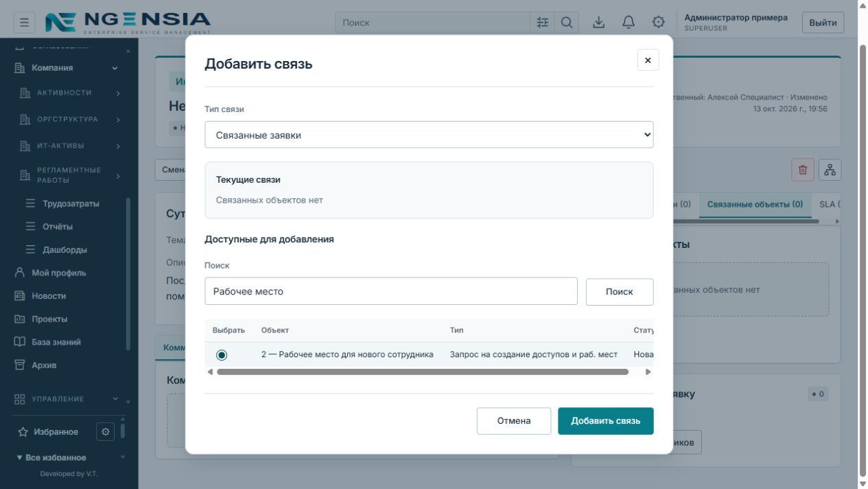Click the Добавить связь button
This screenshot has width=868, height=489.
pos(606,421)
